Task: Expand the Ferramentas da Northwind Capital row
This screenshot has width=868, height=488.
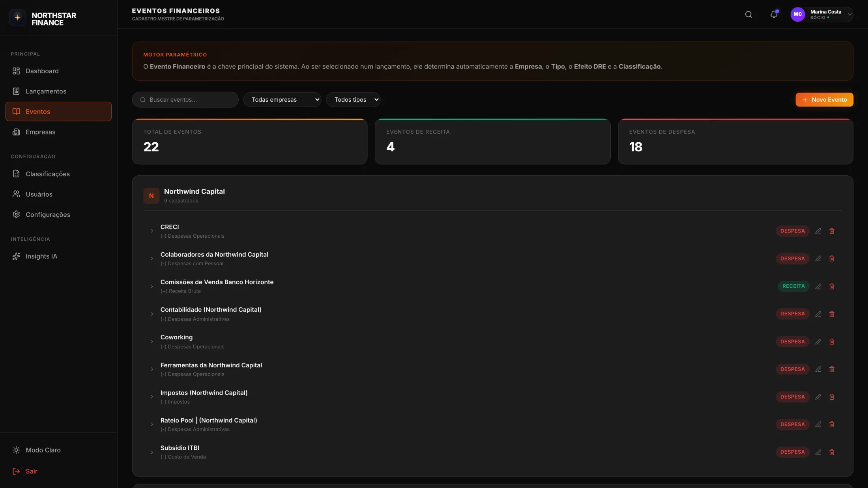Action: pos(152,369)
